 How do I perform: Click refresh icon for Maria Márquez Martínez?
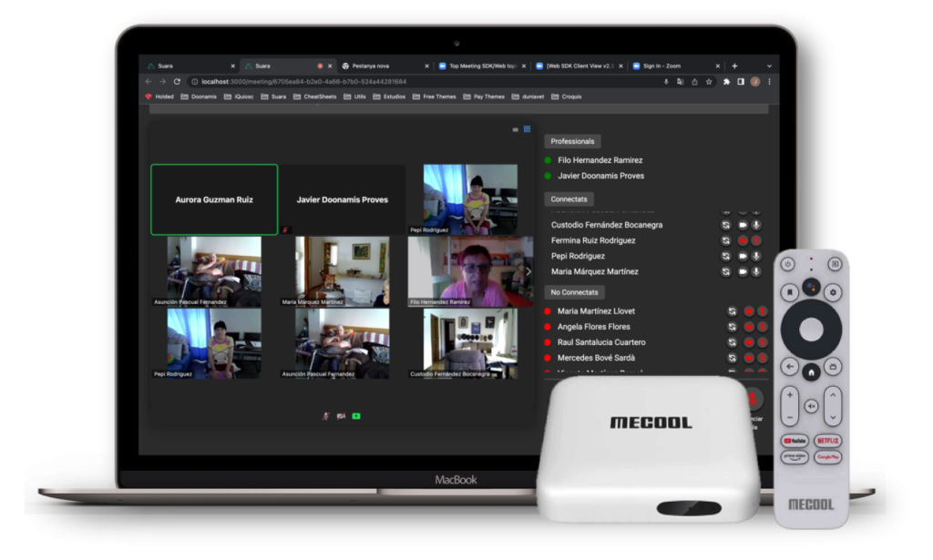(x=726, y=271)
